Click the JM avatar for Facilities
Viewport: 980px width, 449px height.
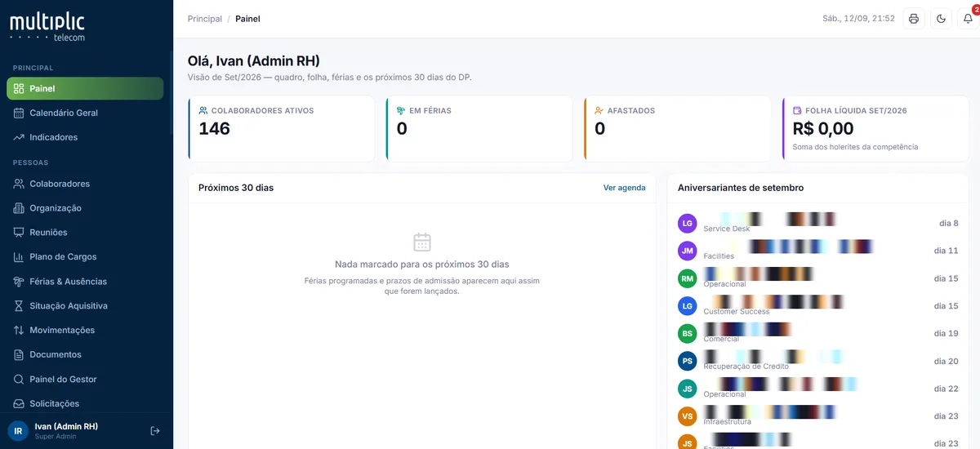[688, 251]
